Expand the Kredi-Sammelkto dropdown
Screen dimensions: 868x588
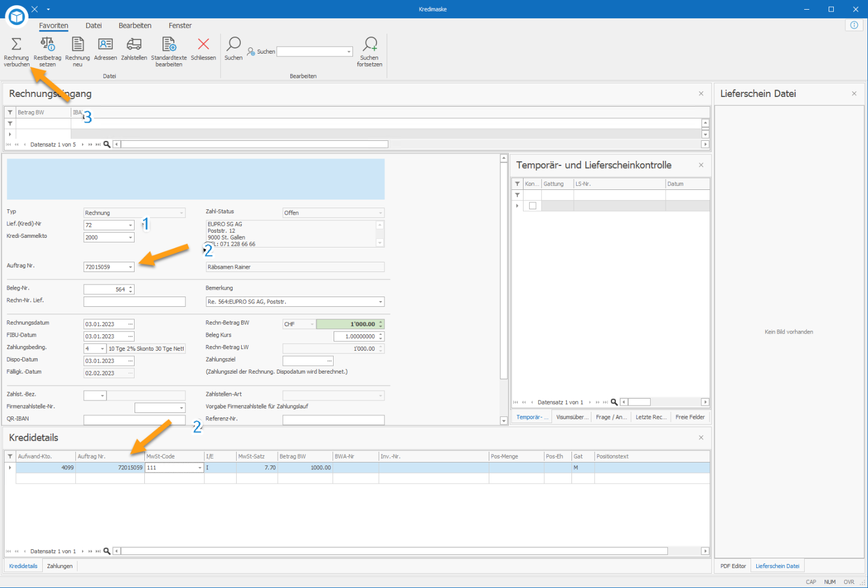[x=130, y=237]
